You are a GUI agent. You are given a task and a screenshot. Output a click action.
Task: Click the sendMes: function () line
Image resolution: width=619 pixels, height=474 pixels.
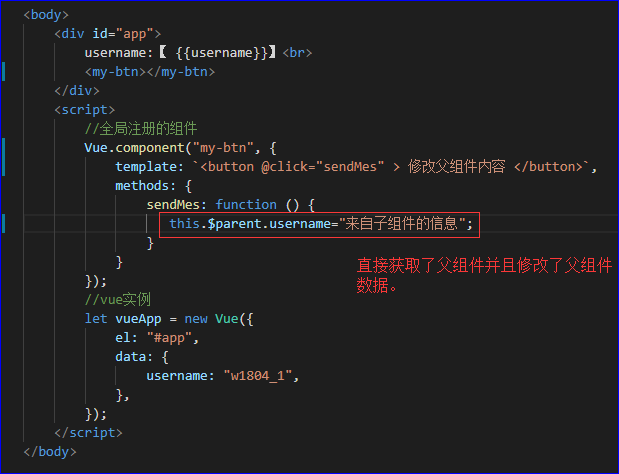231,204
